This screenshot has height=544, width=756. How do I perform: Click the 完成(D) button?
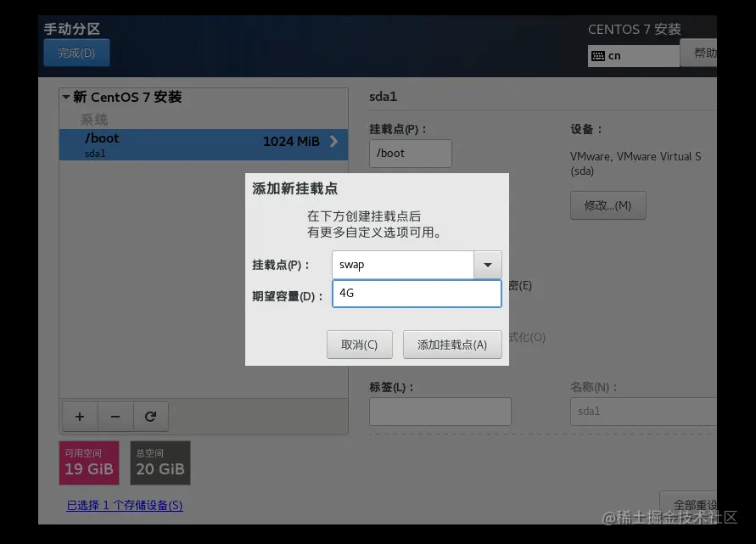tap(76, 53)
